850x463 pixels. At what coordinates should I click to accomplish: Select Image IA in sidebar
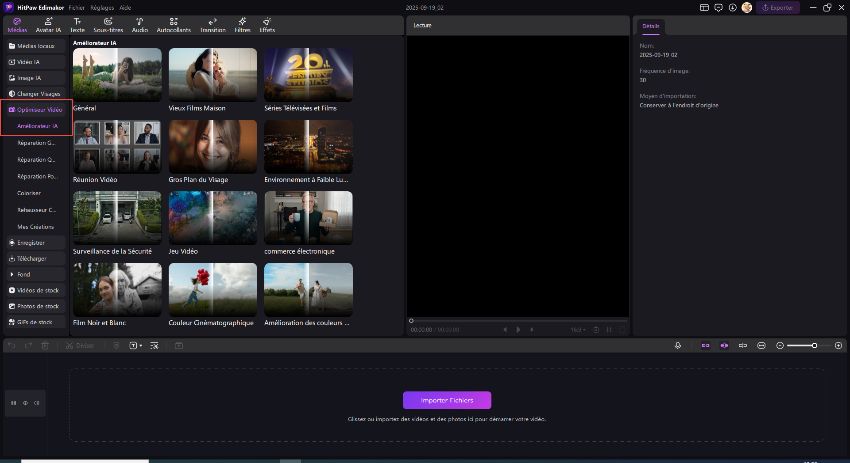point(36,78)
